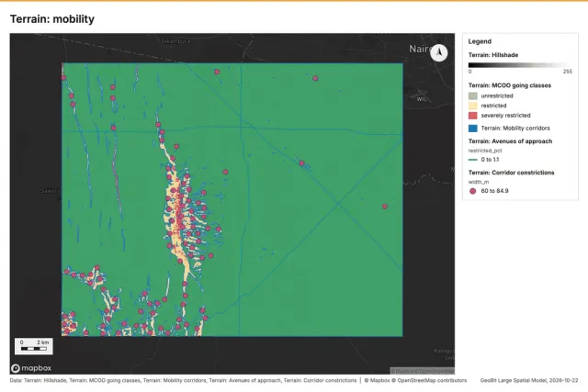The image size is (588, 392).
Task: Click the data sources footer line
Action: tap(183, 380)
